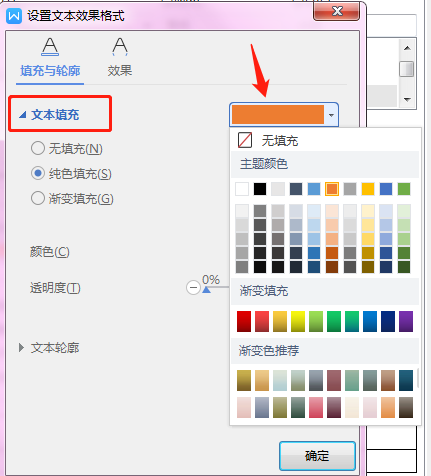Click the 效果 letter A icon
Viewport: 431px width, 476px height.
120,46
